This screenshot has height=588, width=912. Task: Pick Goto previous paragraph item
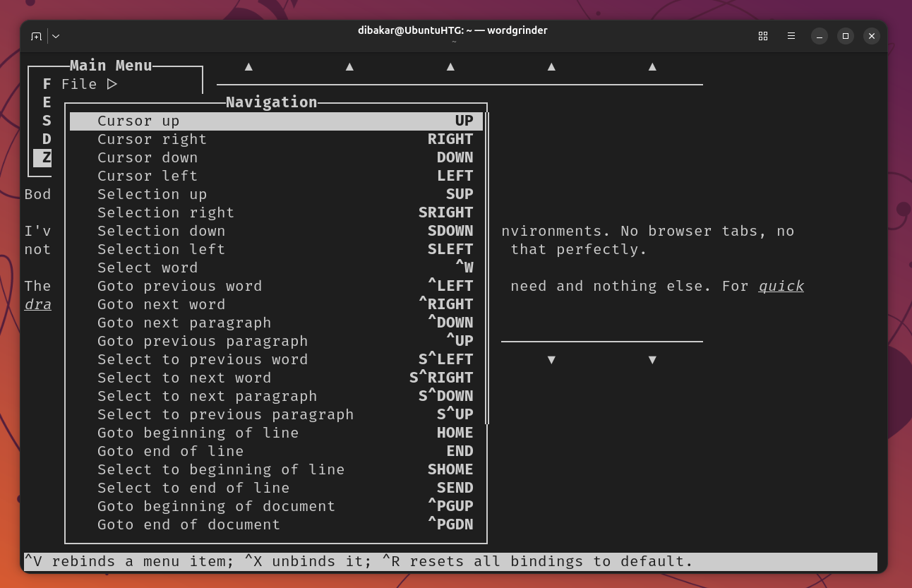click(276, 341)
